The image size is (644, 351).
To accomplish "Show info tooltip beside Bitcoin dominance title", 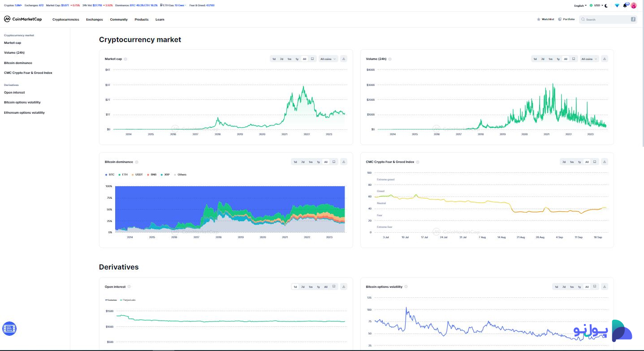I will coord(137,162).
